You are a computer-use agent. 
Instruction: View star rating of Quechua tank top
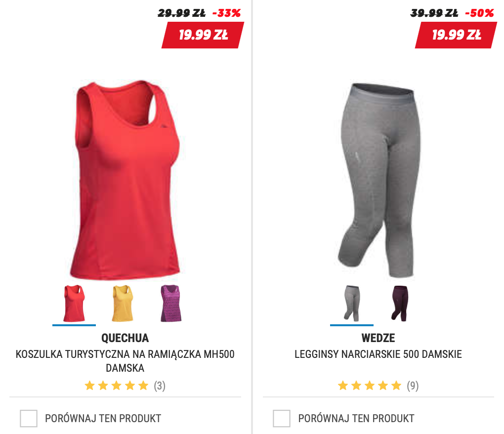(x=116, y=386)
